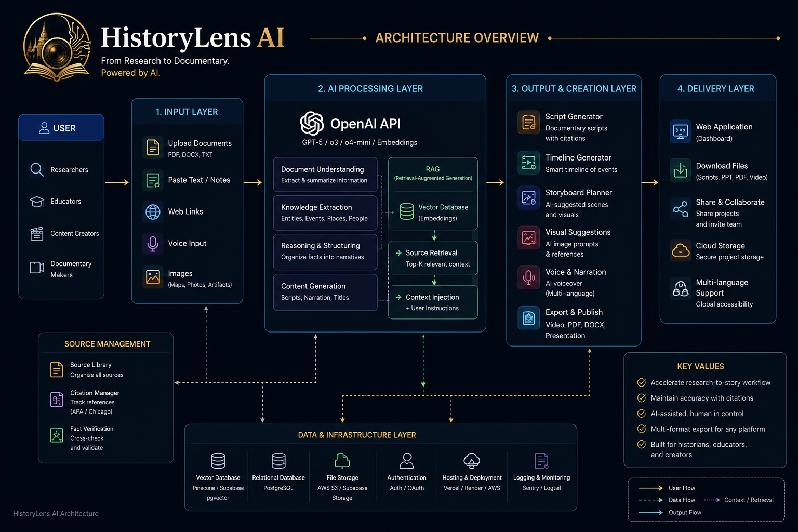
Task: Click the Citation Manager icon
Action: coord(57,400)
